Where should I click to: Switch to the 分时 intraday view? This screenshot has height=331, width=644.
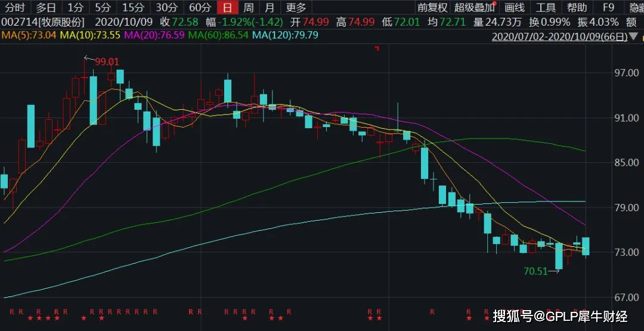pos(15,8)
